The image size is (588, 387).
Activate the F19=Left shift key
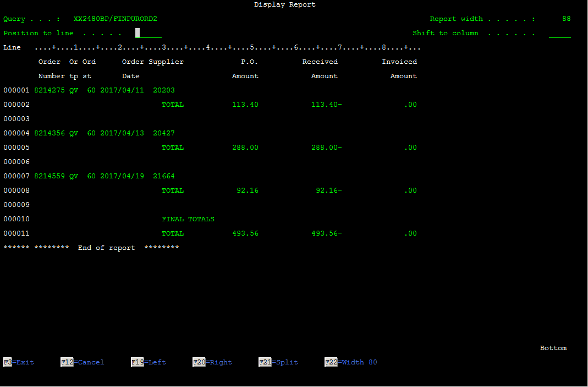click(148, 362)
